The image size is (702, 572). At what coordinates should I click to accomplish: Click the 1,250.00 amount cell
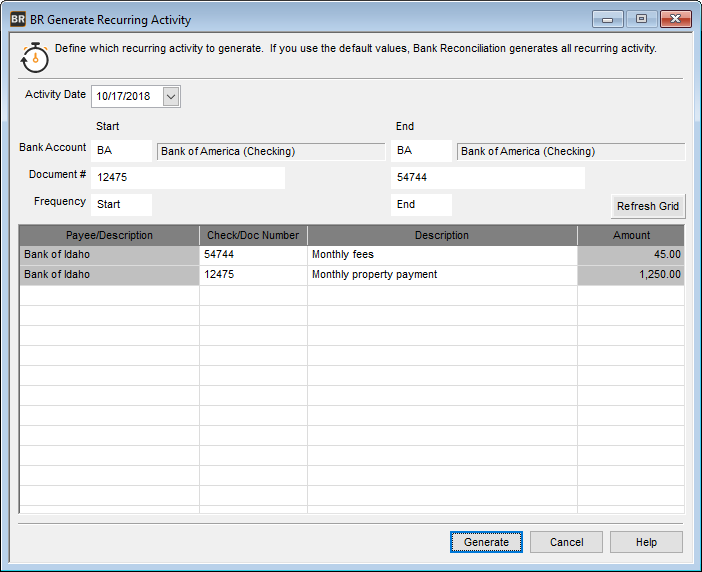pyautogui.click(x=631, y=275)
